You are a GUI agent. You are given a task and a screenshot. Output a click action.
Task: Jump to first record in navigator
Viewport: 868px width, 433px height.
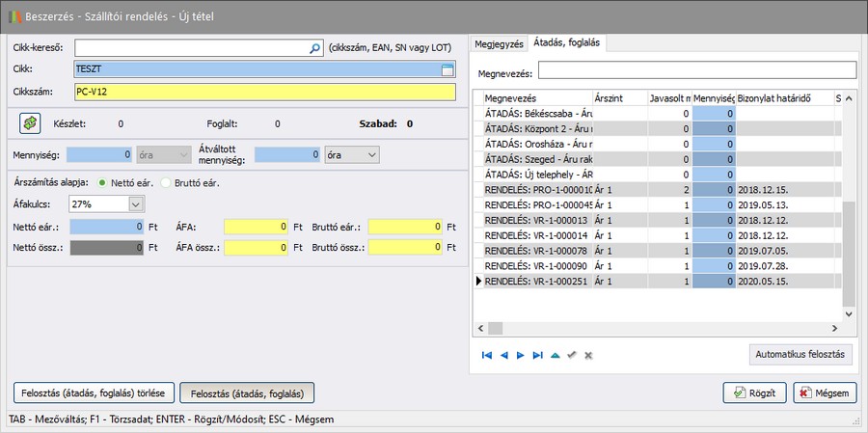click(x=486, y=355)
